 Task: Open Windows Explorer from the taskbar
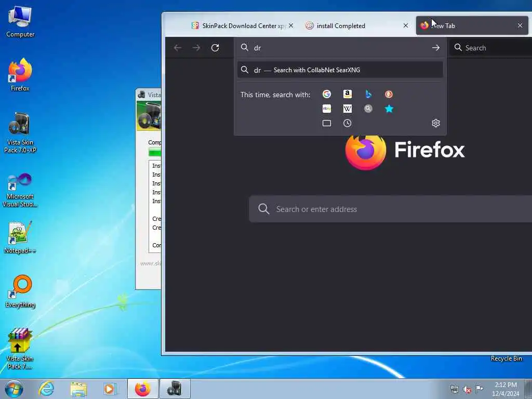coord(79,389)
